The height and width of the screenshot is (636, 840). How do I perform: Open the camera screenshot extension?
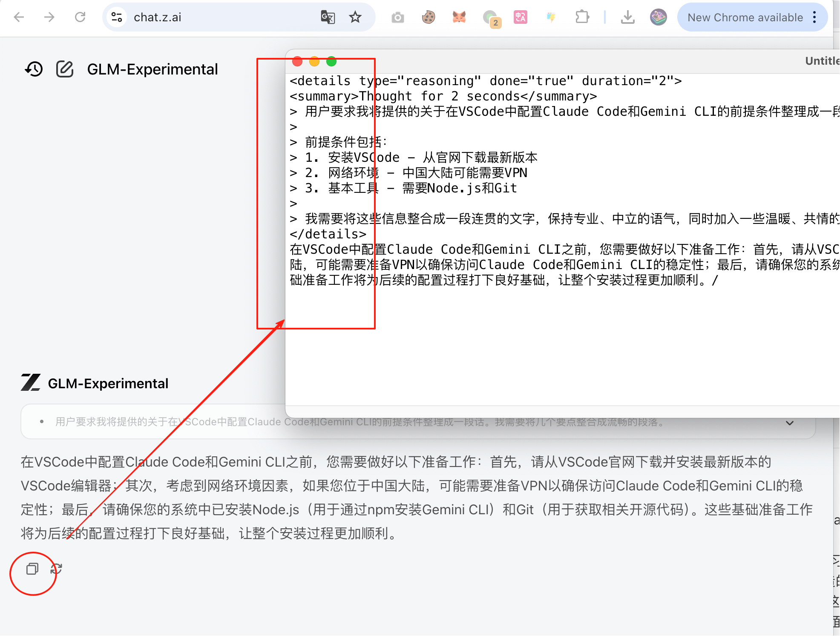coord(397,17)
